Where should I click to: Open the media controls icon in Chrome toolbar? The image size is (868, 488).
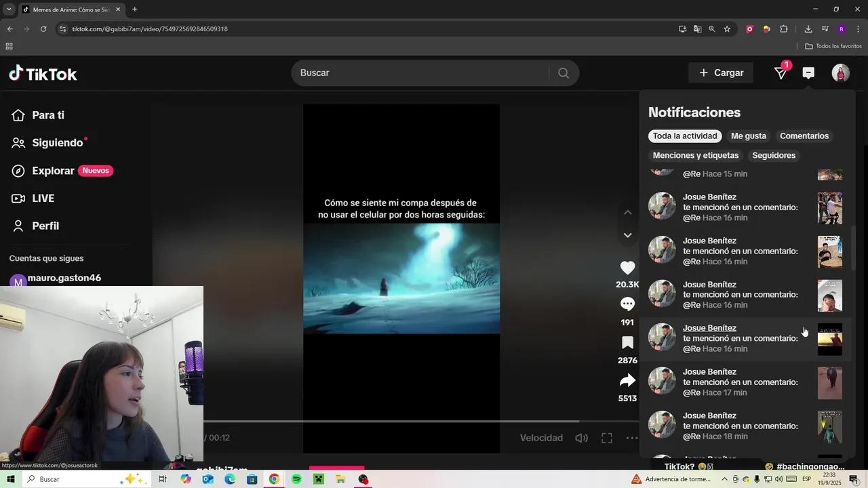(825, 29)
